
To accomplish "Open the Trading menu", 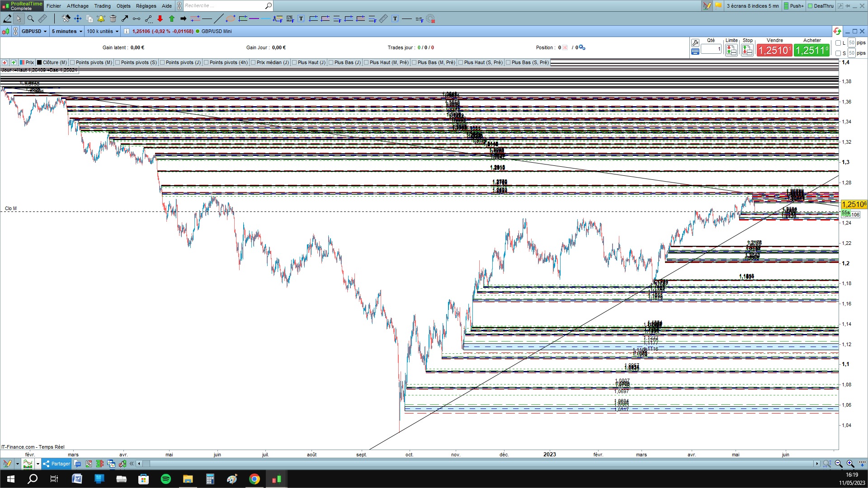I will click(102, 6).
